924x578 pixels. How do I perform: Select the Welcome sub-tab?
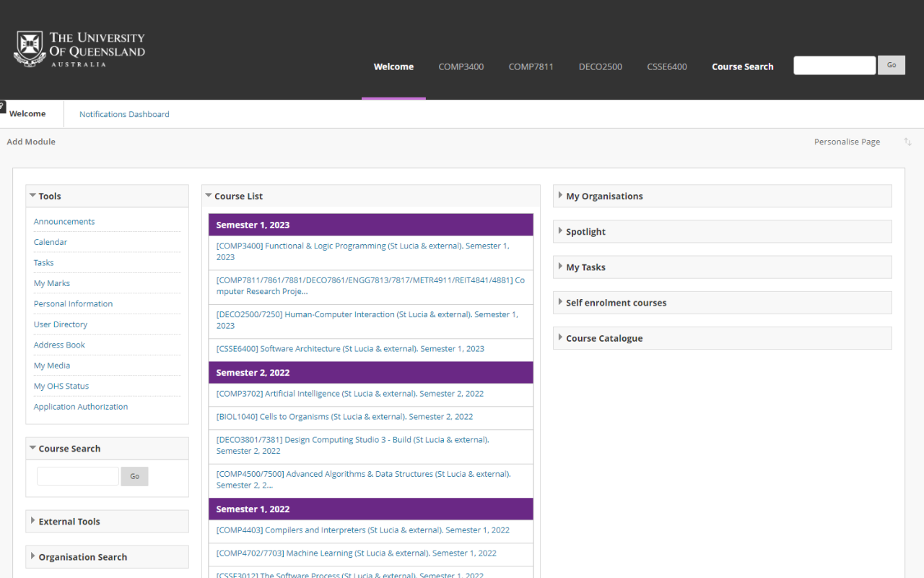point(27,113)
